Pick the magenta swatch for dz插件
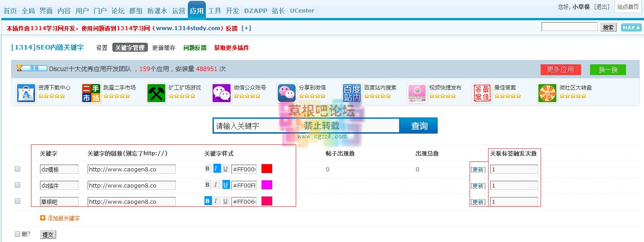Screen dimensions: 644x242 (x=267, y=185)
